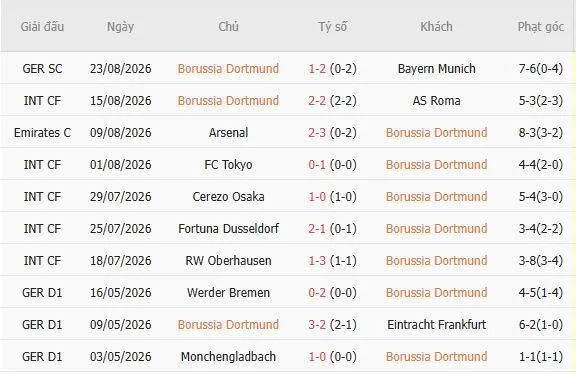Click the Giải đấu column header

[42, 27]
